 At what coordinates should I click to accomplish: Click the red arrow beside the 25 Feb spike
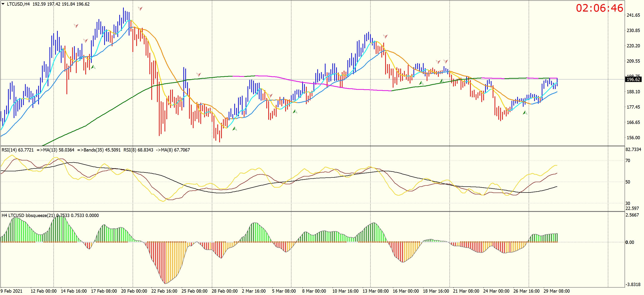198,74
